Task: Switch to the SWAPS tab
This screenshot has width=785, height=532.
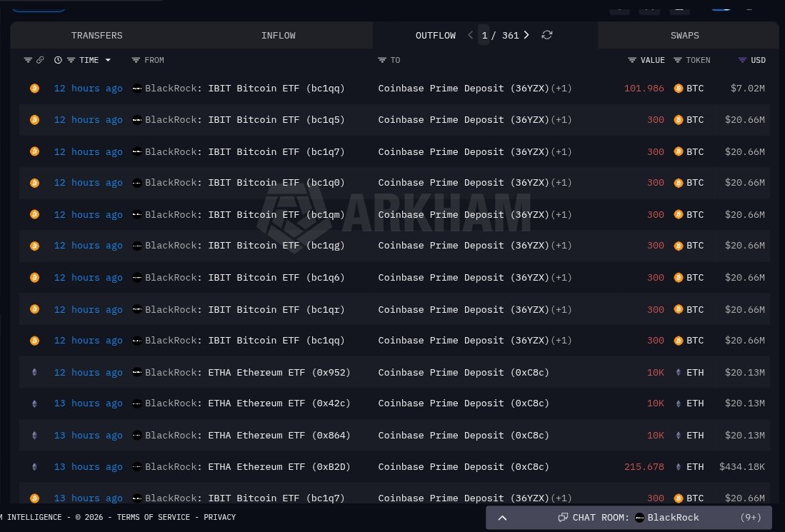Action: pos(684,35)
